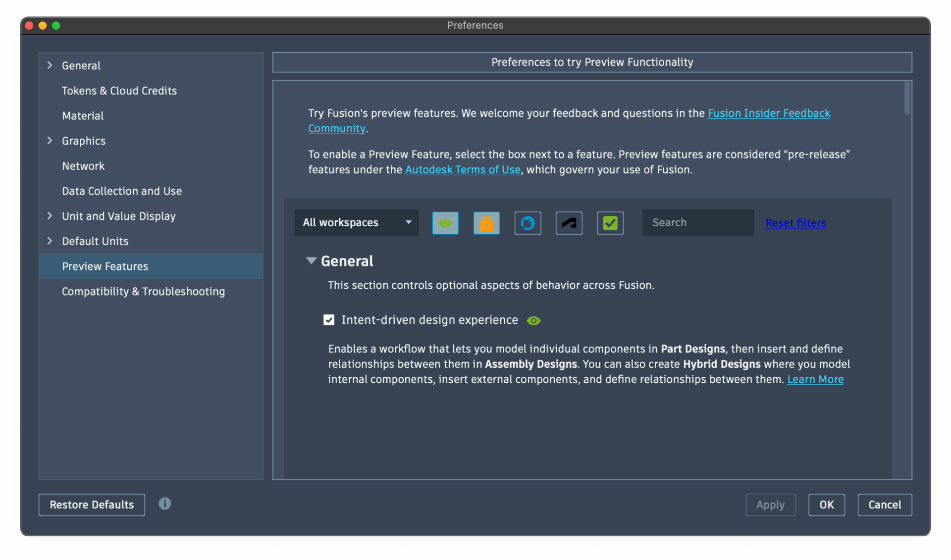Toggle the orange lock filter icon
Image resolution: width=951 pixels, height=560 pixels.
tap(486, 223)
